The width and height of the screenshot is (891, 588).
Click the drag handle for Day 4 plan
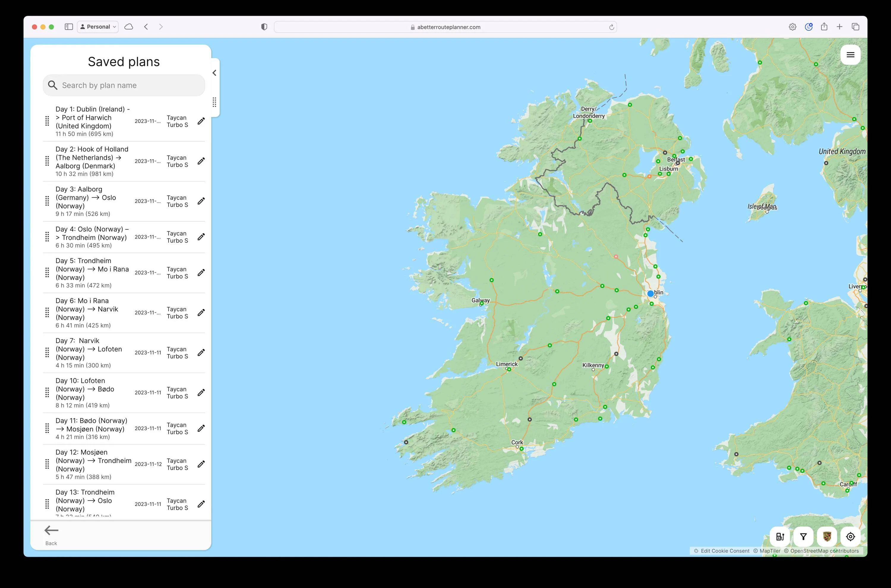click(47, 237)
